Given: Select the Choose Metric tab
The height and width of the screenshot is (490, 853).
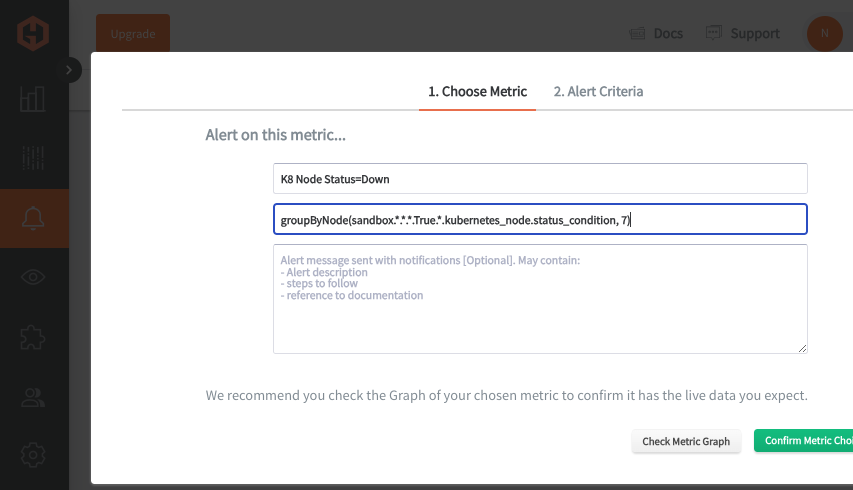Looking at the screenshot, I should click(x=477, y=91).
